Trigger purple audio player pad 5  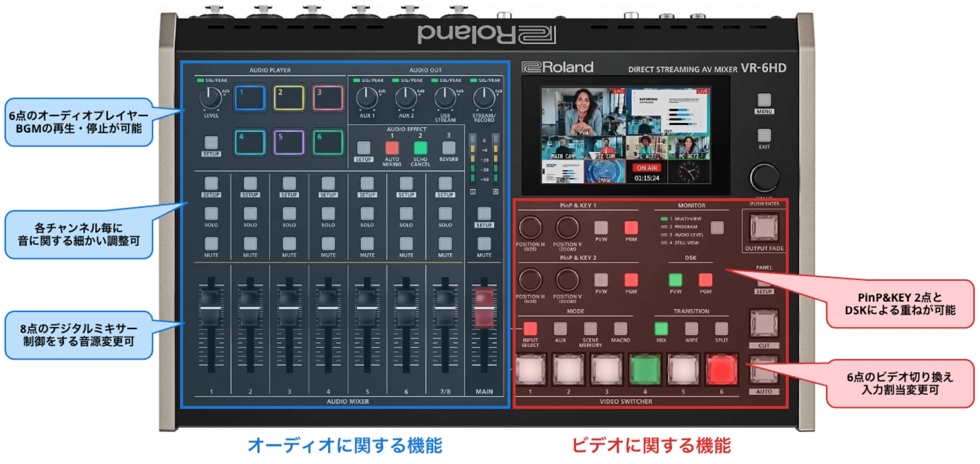289,142
